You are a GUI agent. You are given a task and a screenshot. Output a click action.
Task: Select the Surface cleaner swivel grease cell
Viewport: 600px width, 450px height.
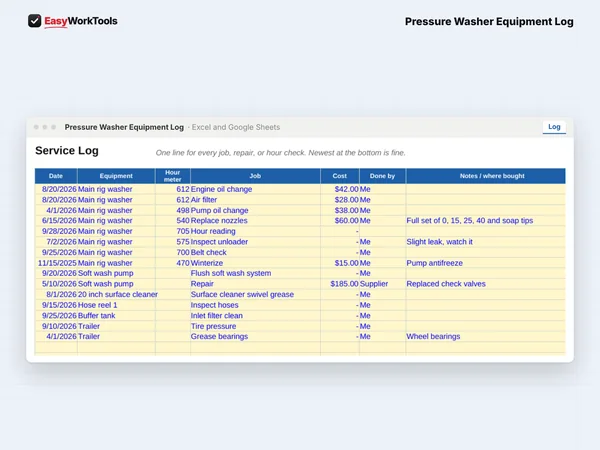tap(255, 295)
